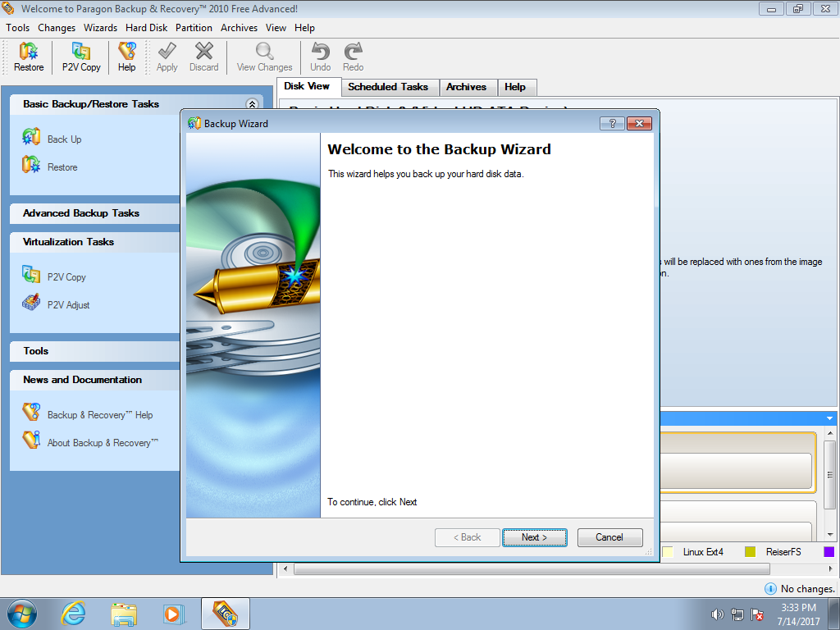
Task: Expand the Advanced Backup Tasks section
Action: tap(81, 213)
